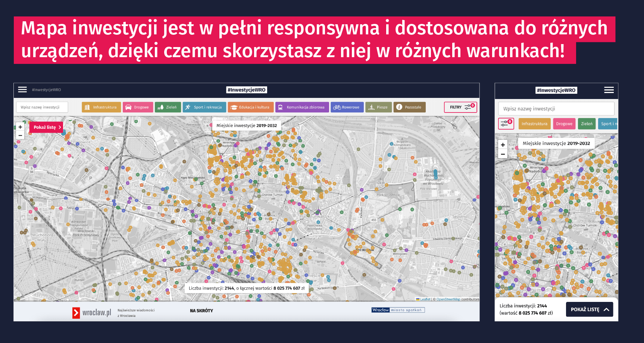Viewport: 644px width, 343px height.
Task: Open the hamburger menu in mobile view
Action: pyautogui.click(x=609, y=90)
